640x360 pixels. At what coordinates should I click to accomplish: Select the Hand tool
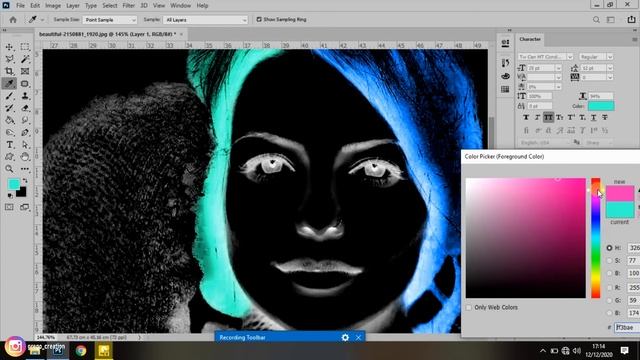pyautogui.click(x=25, y=157)
